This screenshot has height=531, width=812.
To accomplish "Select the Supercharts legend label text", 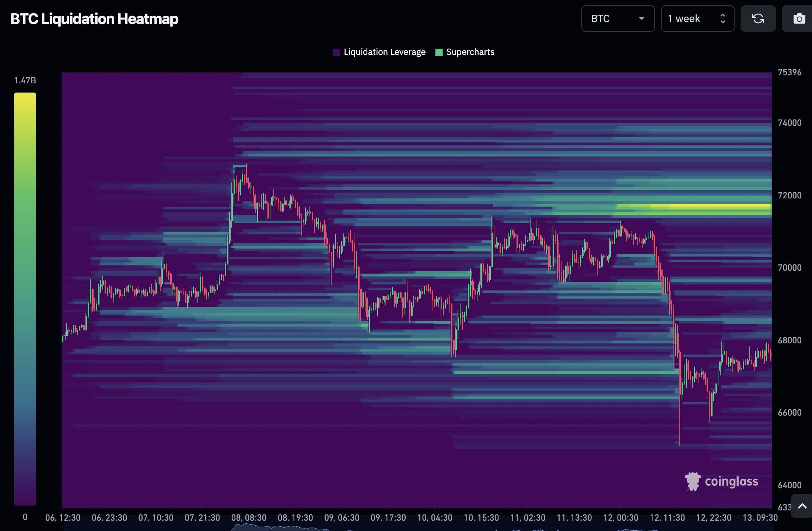I will coord(470,52).
